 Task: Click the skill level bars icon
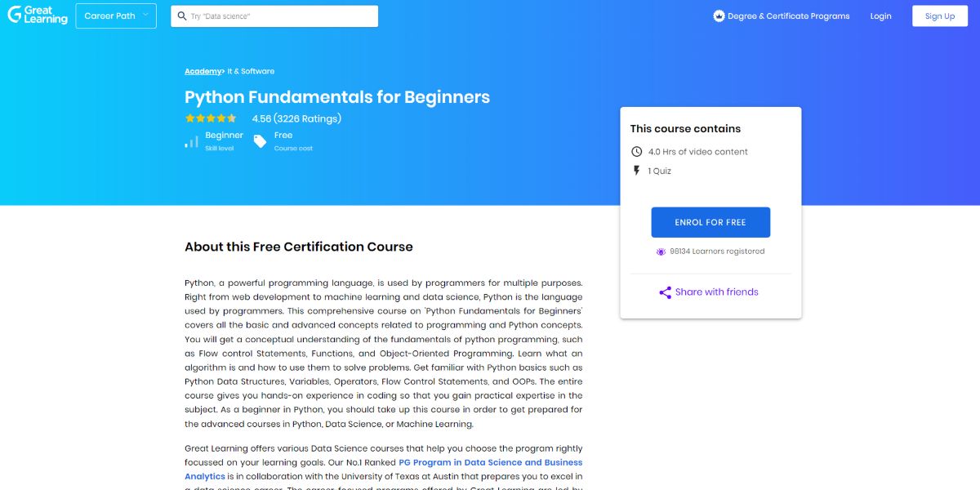pyautogui.click(x=191, y=141)
